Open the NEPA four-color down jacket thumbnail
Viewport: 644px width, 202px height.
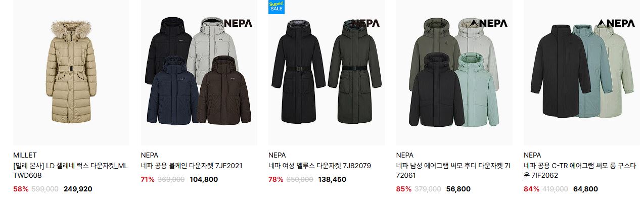point(199,73)
